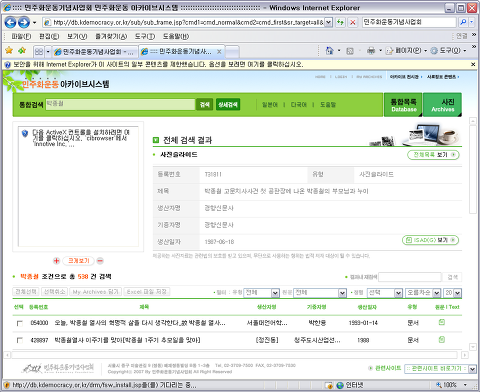The height and width of the screenshot is (392, 480).
Task: Open search provider dropdown arrow
Action: click(471, 22)
